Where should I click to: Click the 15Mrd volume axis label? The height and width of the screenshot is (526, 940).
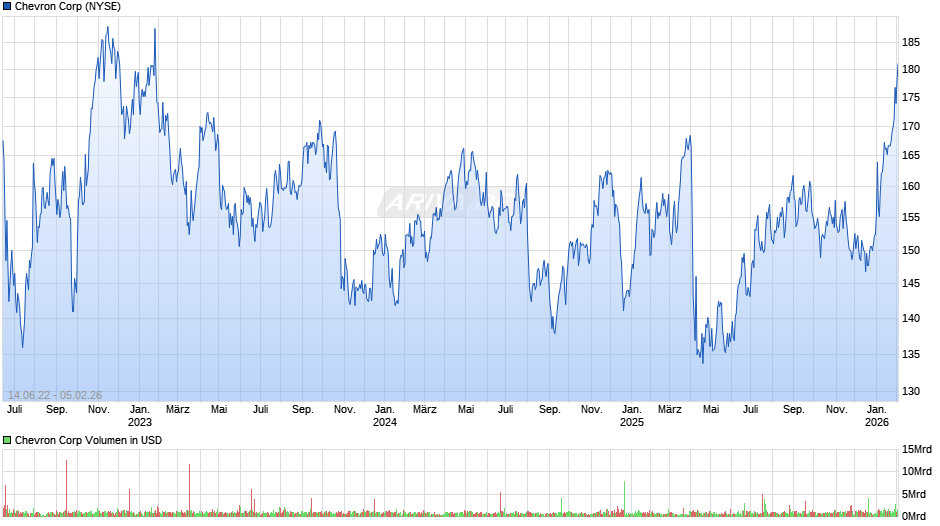click(917, 449)
